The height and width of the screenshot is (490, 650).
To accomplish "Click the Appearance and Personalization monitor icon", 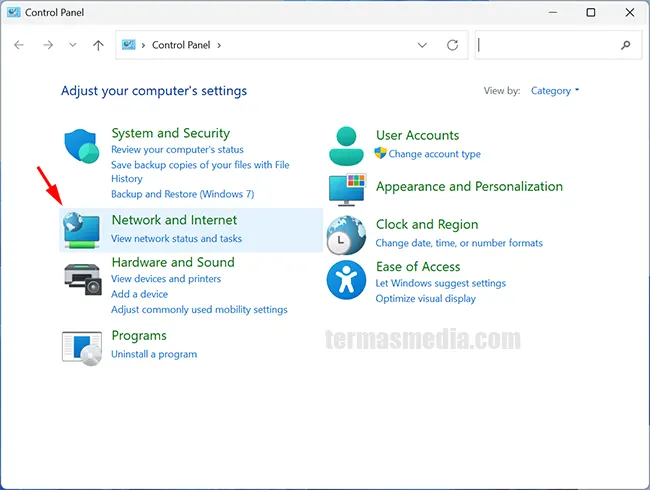I will (x=347, y=190).
